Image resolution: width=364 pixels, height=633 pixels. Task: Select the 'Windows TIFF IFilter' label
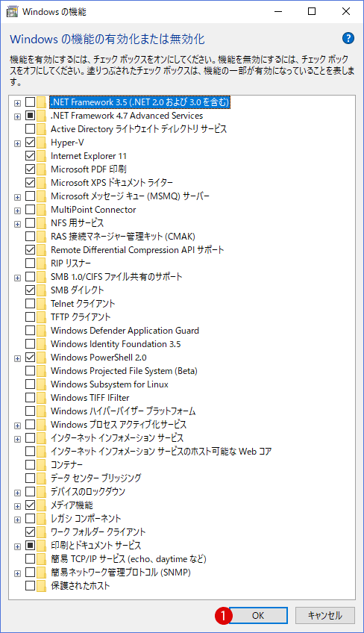point(90,398)
